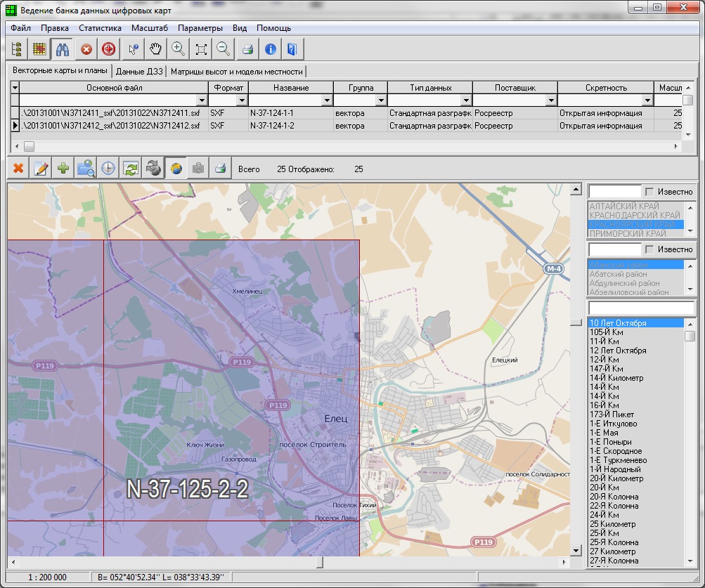Click the zoom out magnifier
This screenshot has height=588, width=705.
[223, 49]
